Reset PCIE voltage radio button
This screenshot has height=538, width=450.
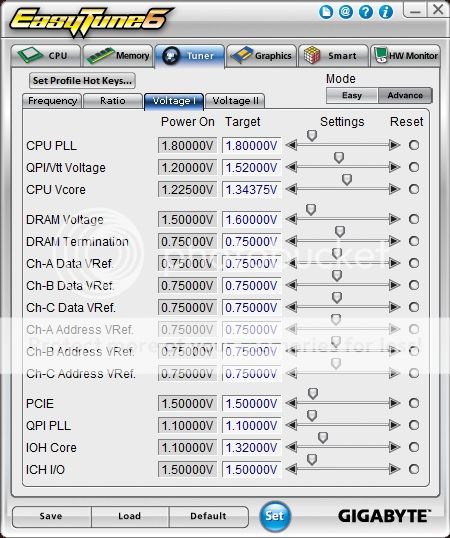[x=414, y=403]
